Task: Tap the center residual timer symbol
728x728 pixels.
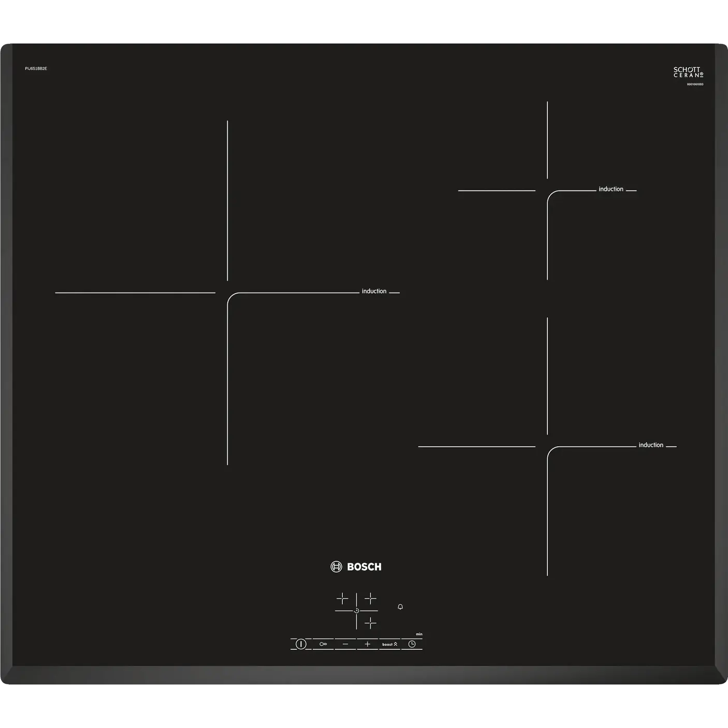Action: 356,611
